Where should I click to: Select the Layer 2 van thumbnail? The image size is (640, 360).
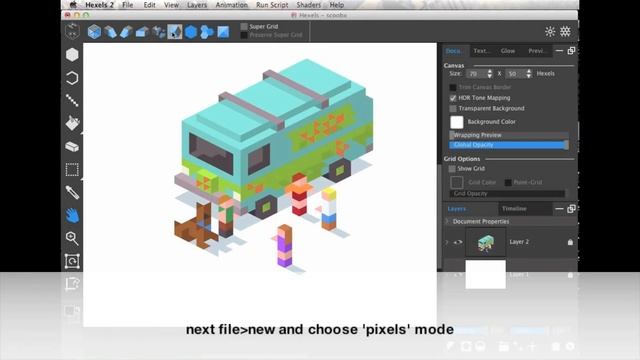click(485, 242)
